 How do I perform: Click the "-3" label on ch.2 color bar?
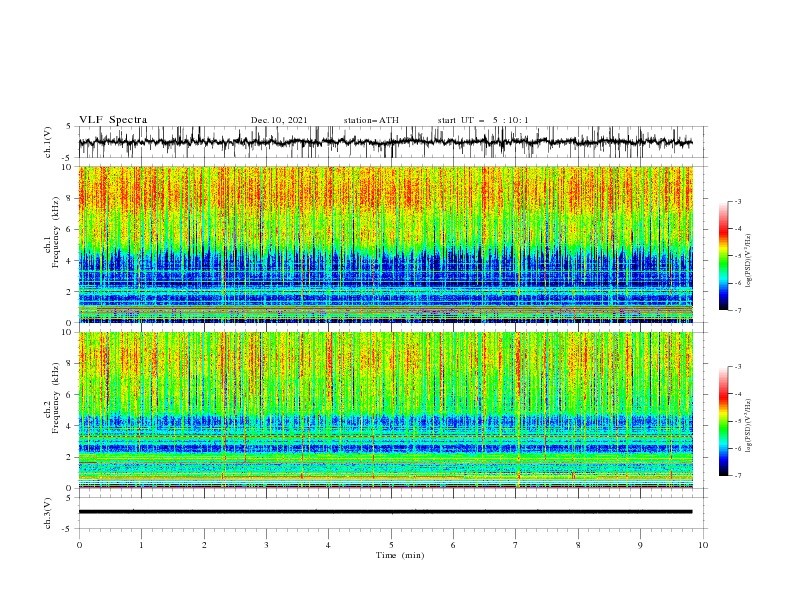737,367
